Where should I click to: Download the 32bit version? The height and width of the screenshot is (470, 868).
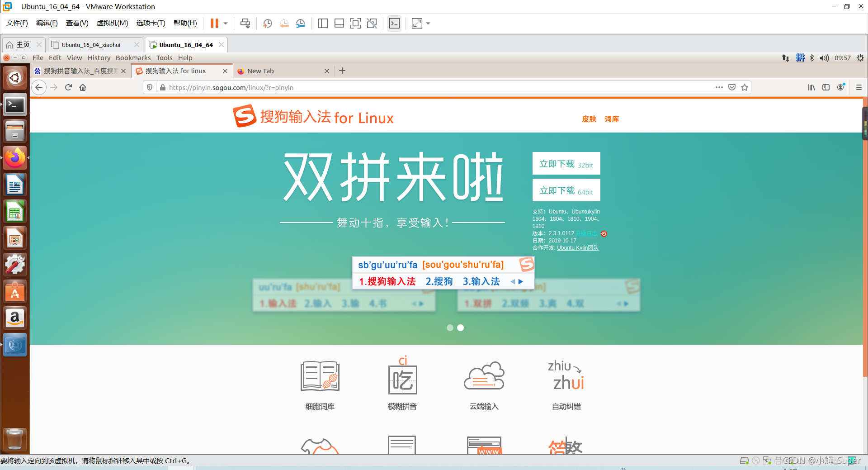point(566,164)
